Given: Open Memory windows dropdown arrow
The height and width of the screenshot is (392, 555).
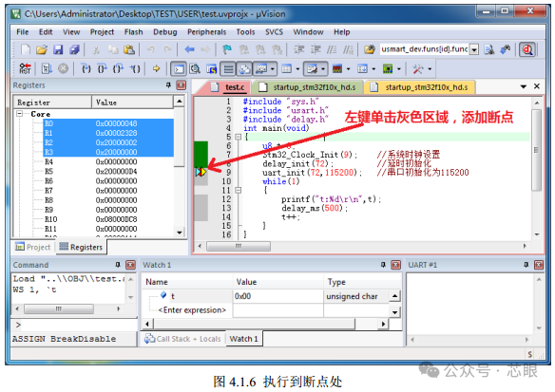Looking at the screenshot, I should click(x=297, y=69).
